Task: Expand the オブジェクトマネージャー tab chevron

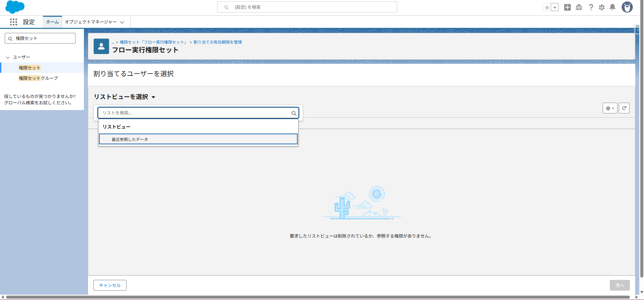Action: pyautogui.click(x=122, y=22)
